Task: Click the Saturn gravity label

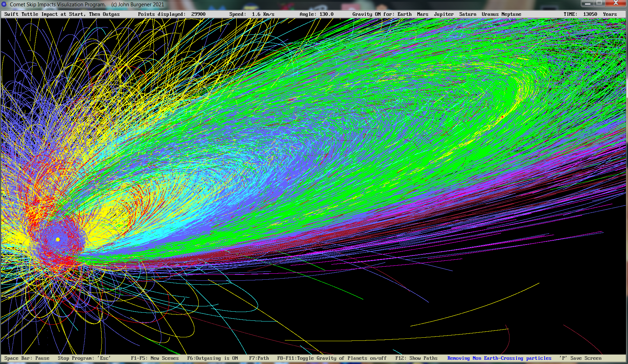Action: click(x=468, y=14)
